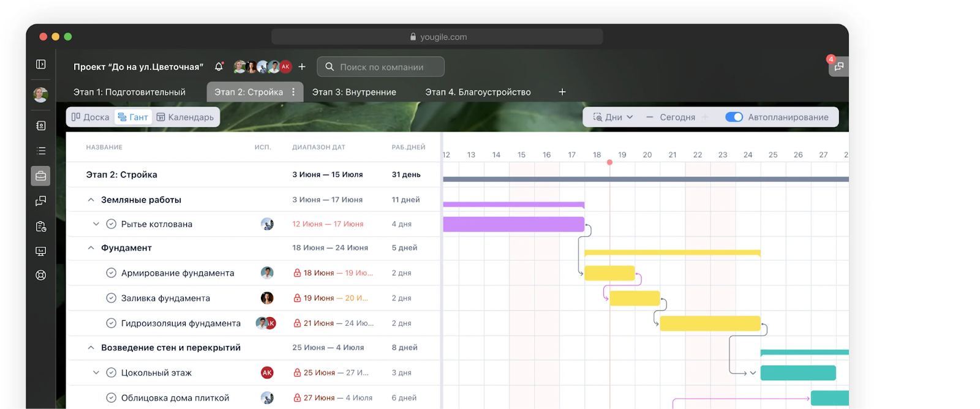Open the Дни timescale dropdown
Screen dimensions: 980x409
[612, 117]
